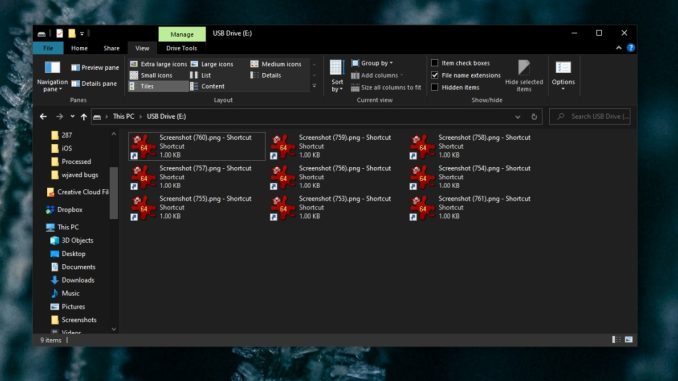
Task: Open Screenshot (760).png shortcut icon
Action: (143, 147)
